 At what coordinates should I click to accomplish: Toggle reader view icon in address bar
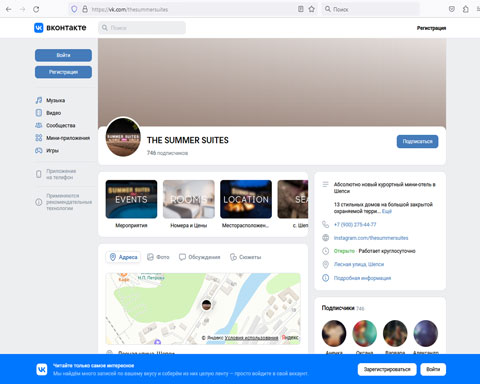click(x=300, y=9)
